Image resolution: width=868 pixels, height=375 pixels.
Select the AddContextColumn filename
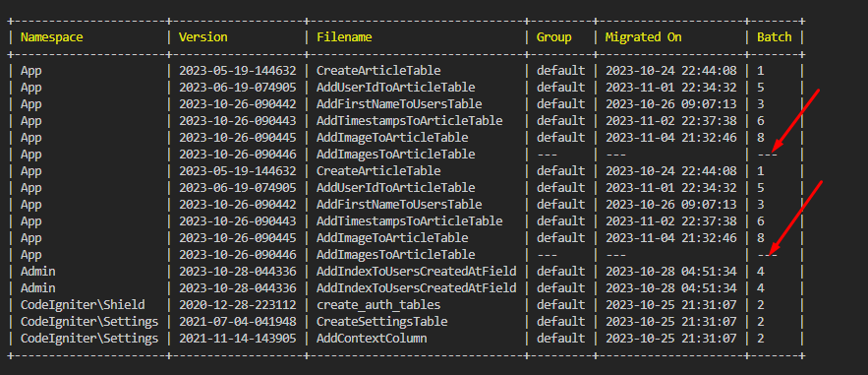(x=371, y=339)
